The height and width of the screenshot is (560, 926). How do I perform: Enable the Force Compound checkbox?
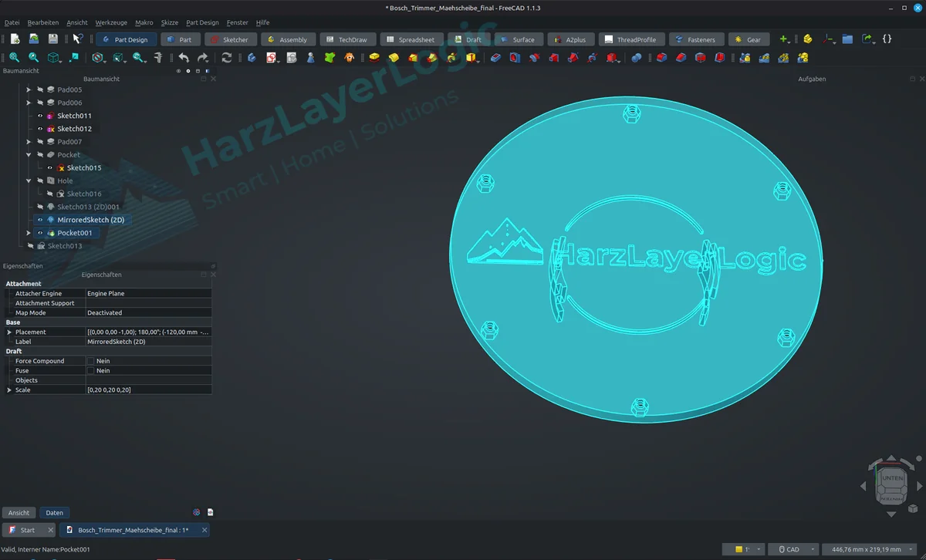pyautogui.click(x=91, y=361)
